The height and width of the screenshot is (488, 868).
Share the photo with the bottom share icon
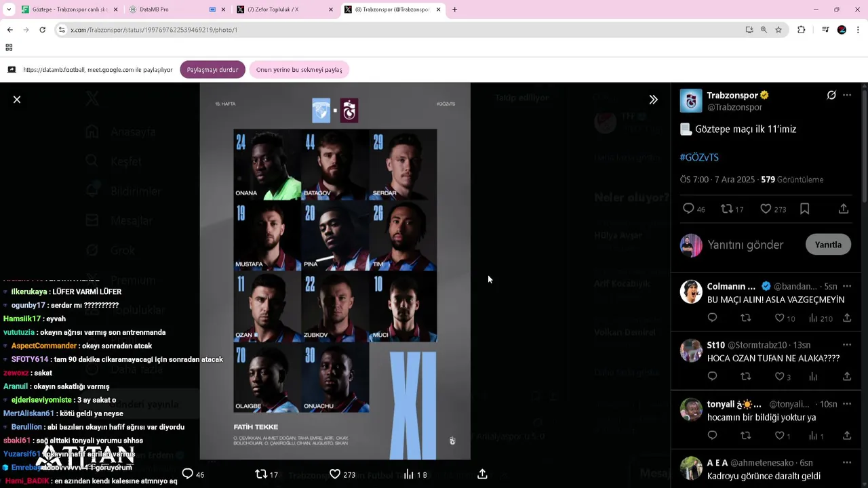482,474
